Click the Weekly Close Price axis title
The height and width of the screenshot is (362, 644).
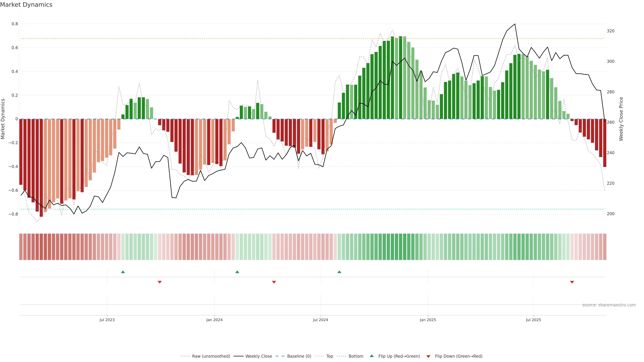621,119
